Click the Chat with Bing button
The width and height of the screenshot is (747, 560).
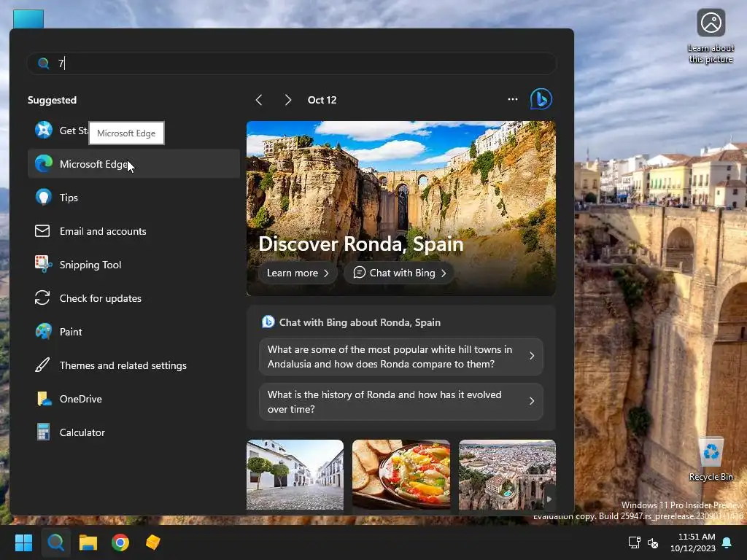[399, 273]
